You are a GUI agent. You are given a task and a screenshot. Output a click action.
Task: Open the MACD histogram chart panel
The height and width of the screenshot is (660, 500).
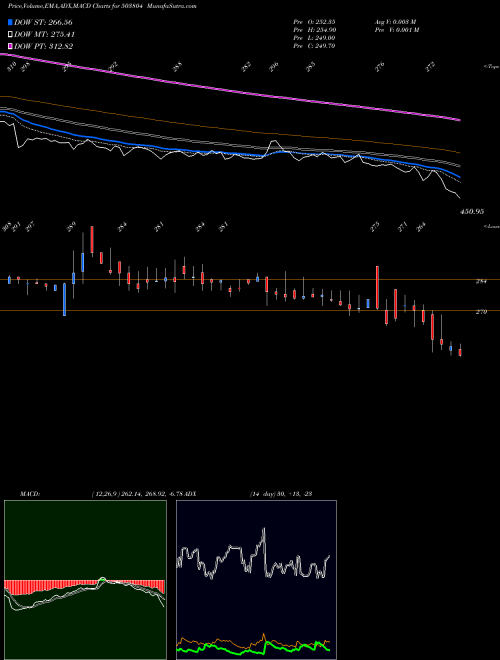tap(85, 580)
